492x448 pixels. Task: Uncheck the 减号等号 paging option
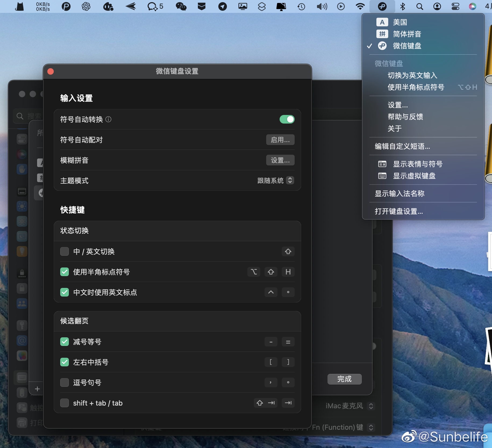pos(65,342)
